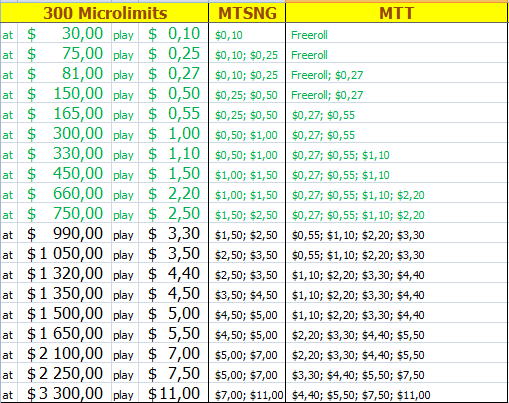The image size is (509, 403).
Task: Select the play limit cell $ 0,50
Action: click(173, 93)
